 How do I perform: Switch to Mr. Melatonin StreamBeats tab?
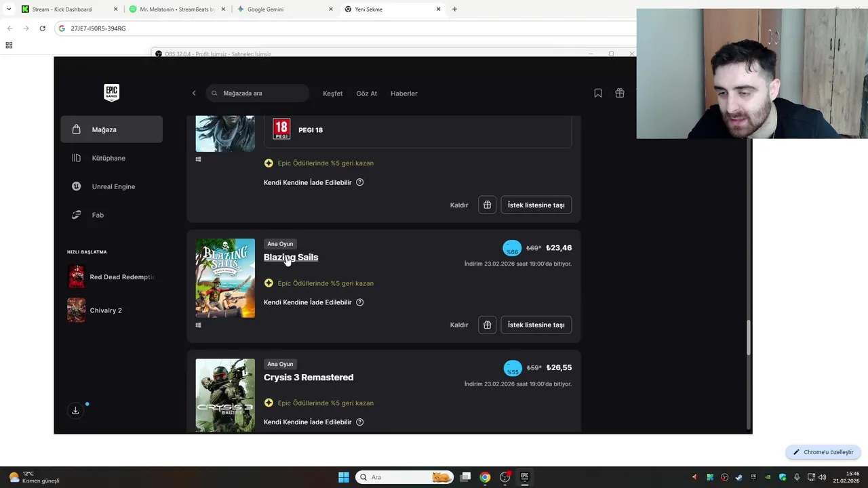click(176, 9)
